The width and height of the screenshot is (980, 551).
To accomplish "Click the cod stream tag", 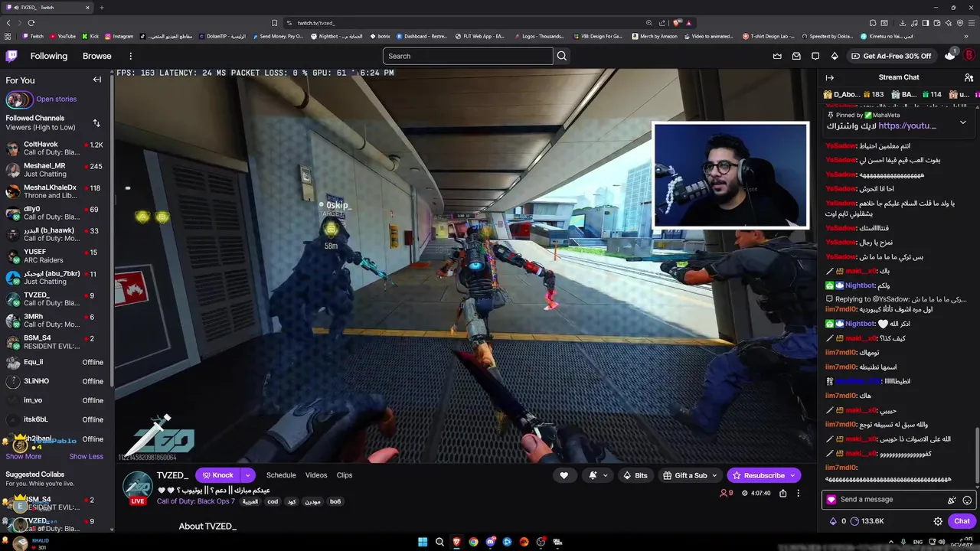I will pyautogui.click(x=273, y=502).
